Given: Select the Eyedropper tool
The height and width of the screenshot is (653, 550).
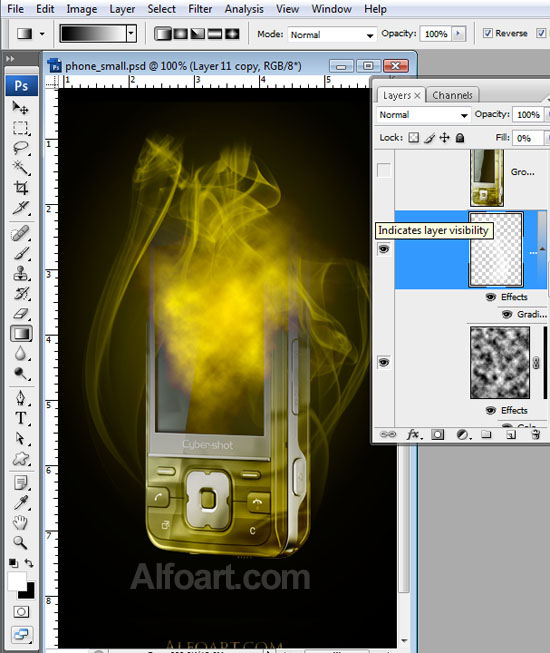Looking at the screenshot, I should 20,503.
